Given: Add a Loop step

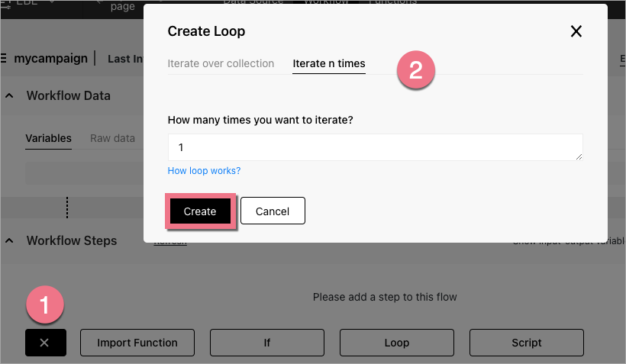Looking at the screenshot, I should pos(397,343).
